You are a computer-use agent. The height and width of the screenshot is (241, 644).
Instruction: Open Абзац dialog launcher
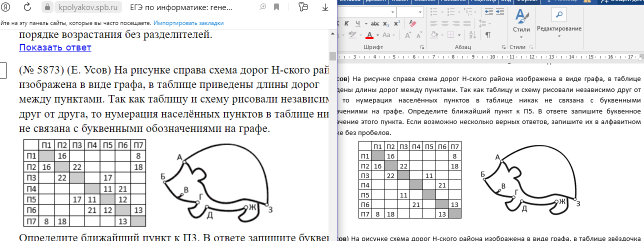(503, 47)
